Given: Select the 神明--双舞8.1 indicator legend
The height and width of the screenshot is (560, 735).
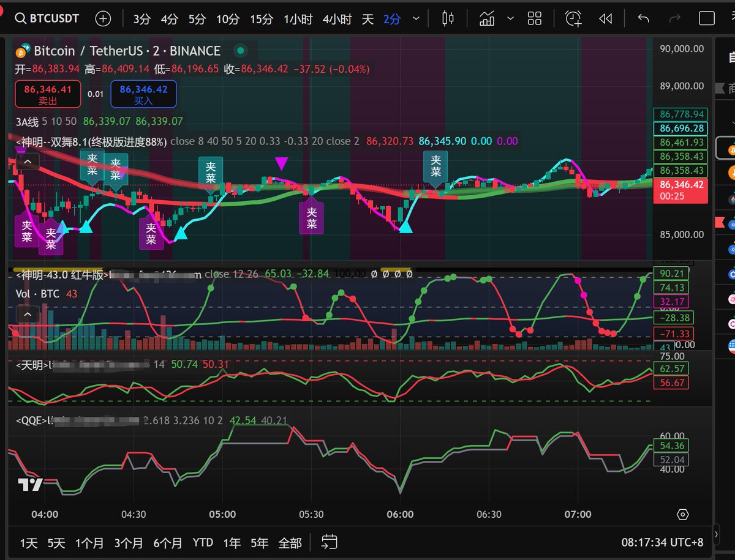Looking at the screenshot, I should (x=91, y=141).
